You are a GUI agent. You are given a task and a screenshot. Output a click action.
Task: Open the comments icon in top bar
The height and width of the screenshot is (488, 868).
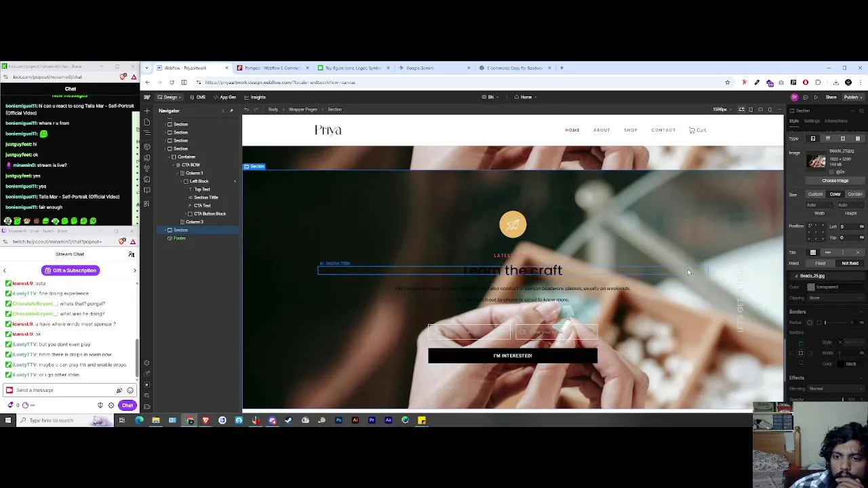tap(806, 97)
